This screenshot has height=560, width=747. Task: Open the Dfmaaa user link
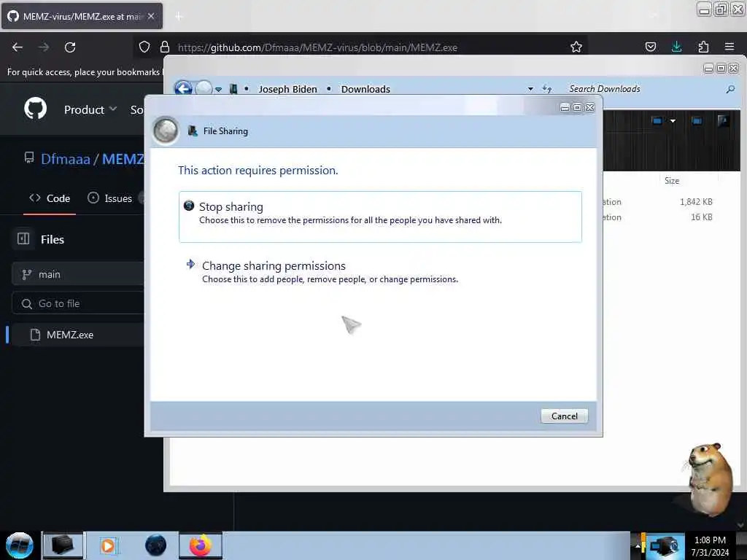65,158
